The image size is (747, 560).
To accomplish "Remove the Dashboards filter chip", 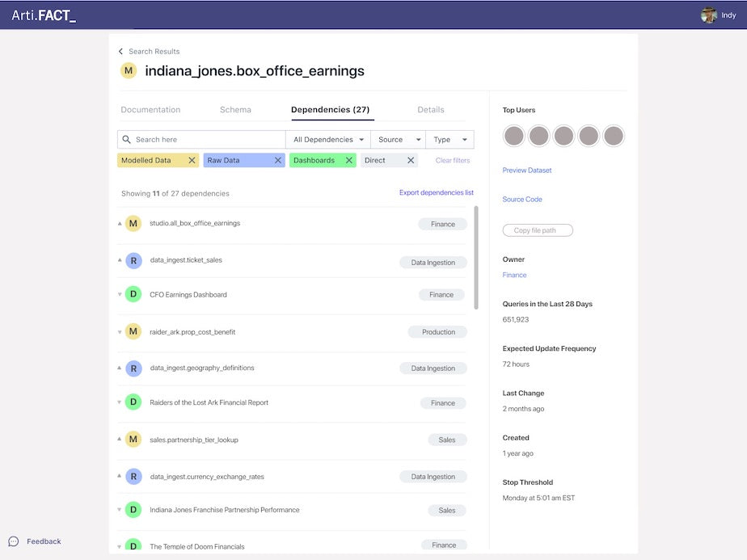I will click(349, 160).
